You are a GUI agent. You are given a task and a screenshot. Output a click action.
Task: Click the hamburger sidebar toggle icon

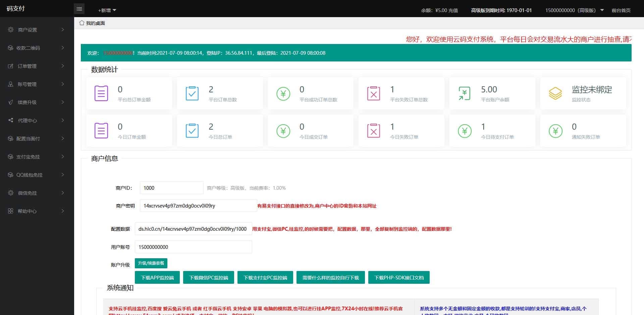coord(79,9)
